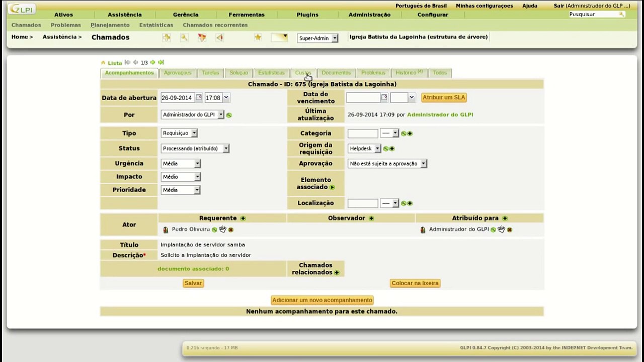Open the Super-Admin profile dropdown
Image resolution: width=644 pixels, height=362 pixels.
317,38
